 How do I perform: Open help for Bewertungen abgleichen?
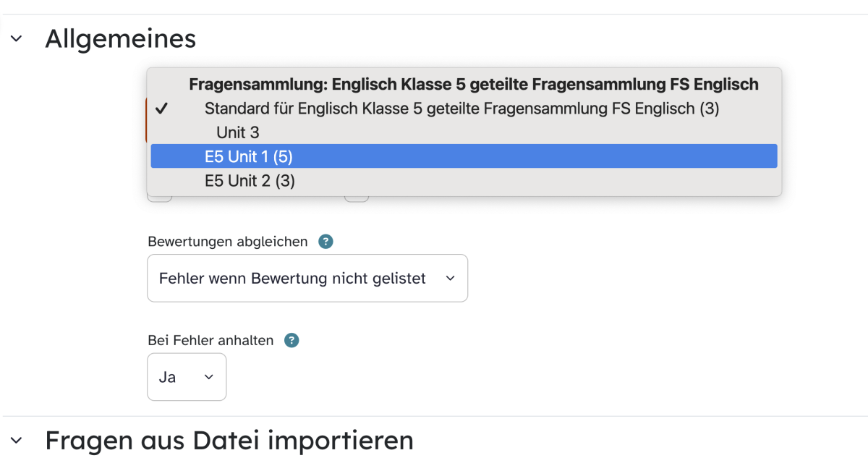pos(325,242)
